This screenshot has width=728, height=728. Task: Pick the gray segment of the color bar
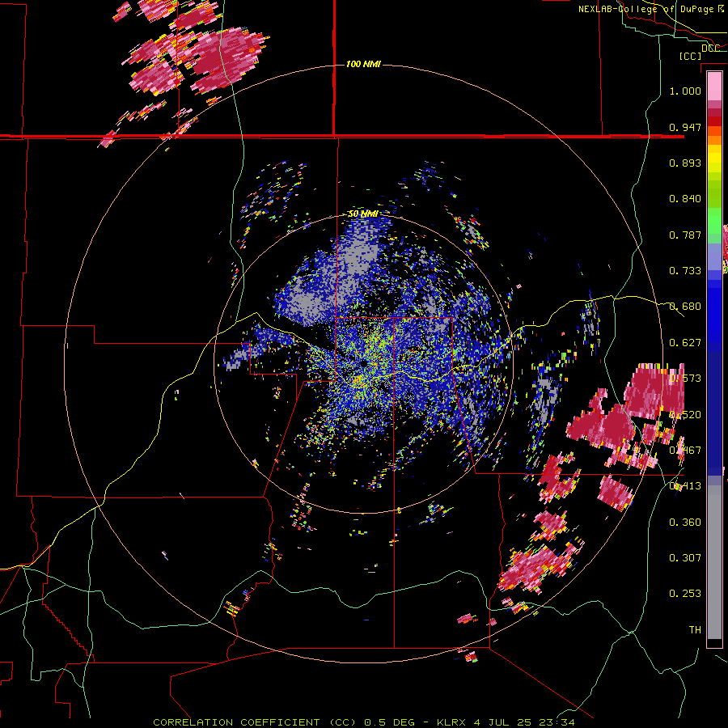click(714, 562)
